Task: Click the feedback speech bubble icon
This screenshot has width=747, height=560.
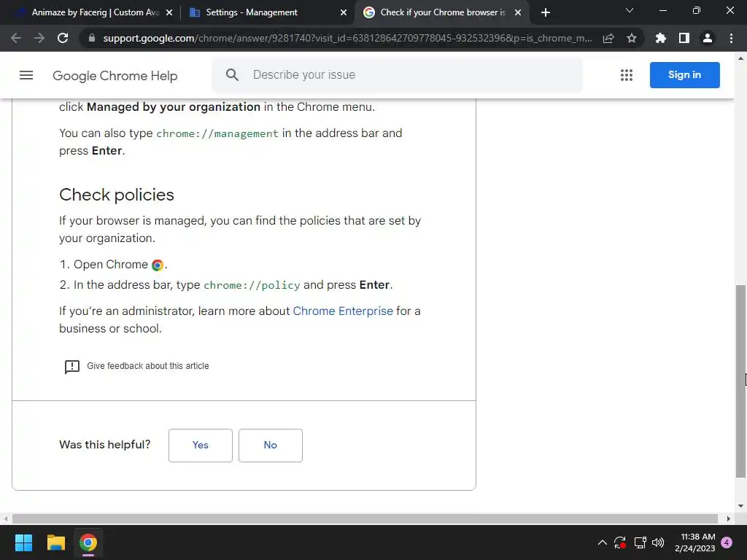Action: [x=72, y=367]
